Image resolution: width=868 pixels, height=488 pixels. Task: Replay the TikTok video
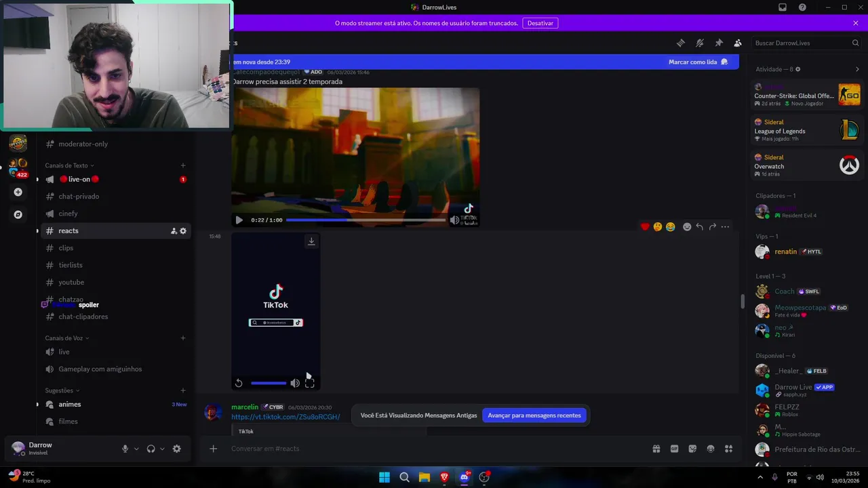point(239,383)
